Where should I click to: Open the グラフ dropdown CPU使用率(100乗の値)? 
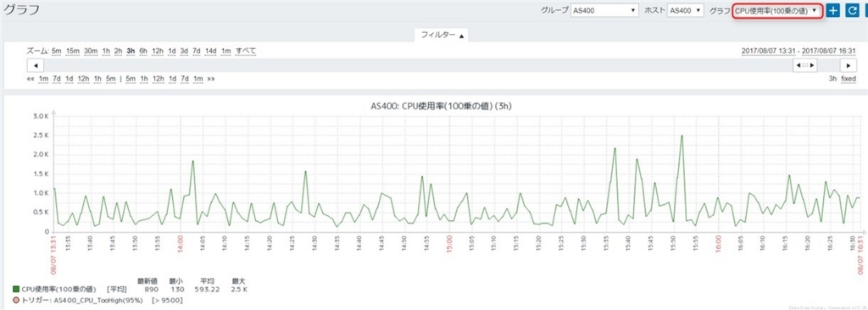(x=776, y=10)
